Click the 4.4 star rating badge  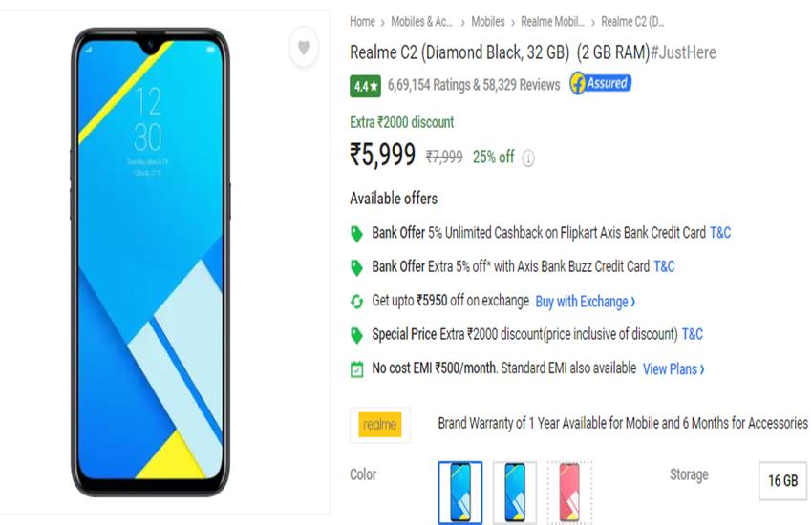(x=365, y=86)
